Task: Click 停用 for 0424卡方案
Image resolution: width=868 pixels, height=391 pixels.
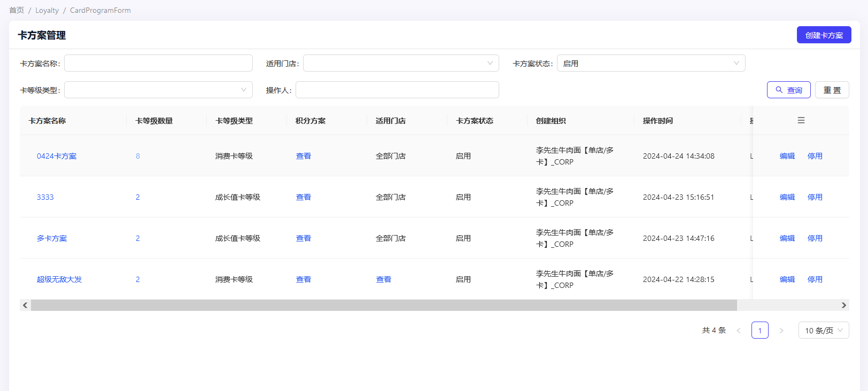Action: 815,156
